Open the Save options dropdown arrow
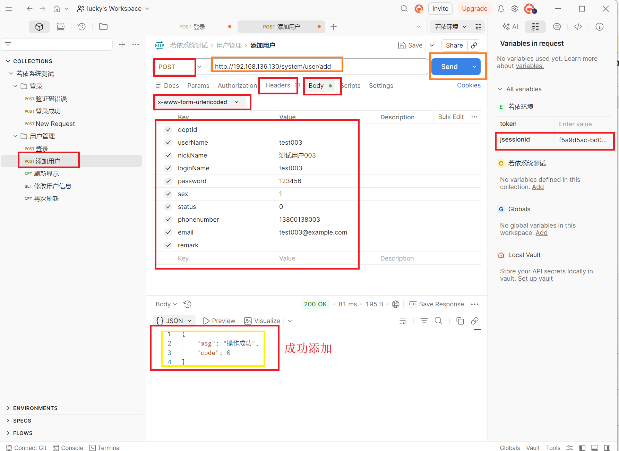This screenshot has height=451, width=619. click(x=431, y=45)
